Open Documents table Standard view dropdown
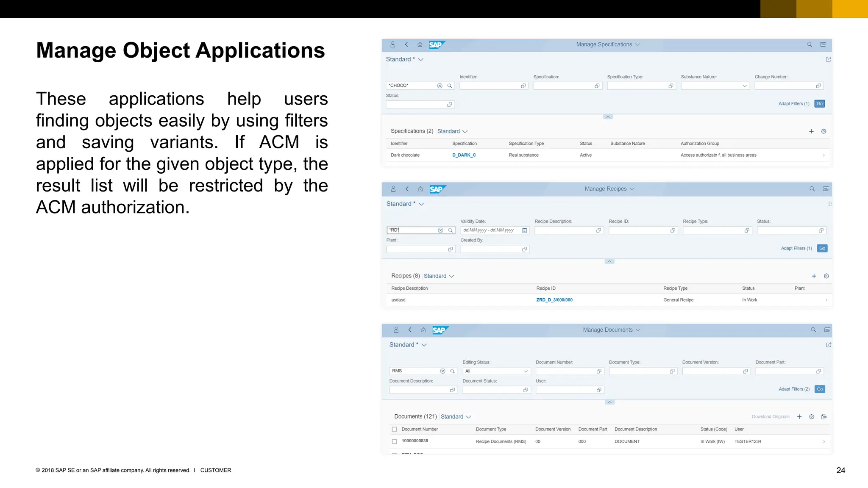 pos(456,417)
